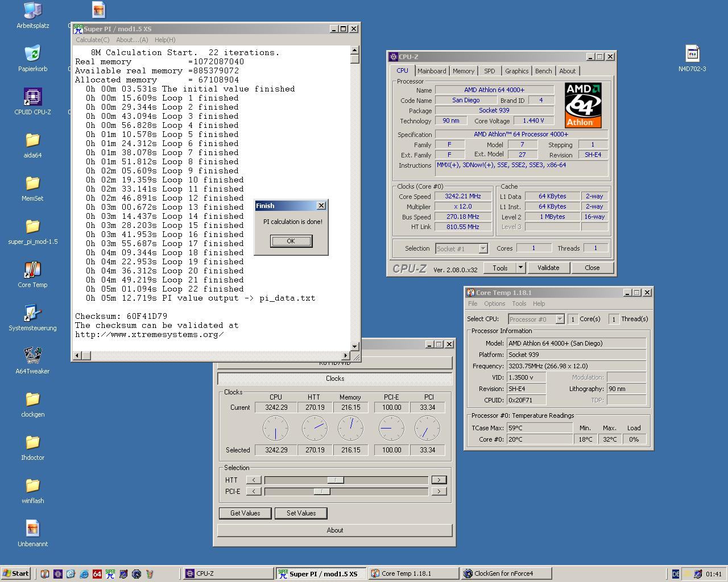Select the lhdoctor folder icon
Image resolution: width=728 pixels, height=582 pixels.
(x=32, y=447)
